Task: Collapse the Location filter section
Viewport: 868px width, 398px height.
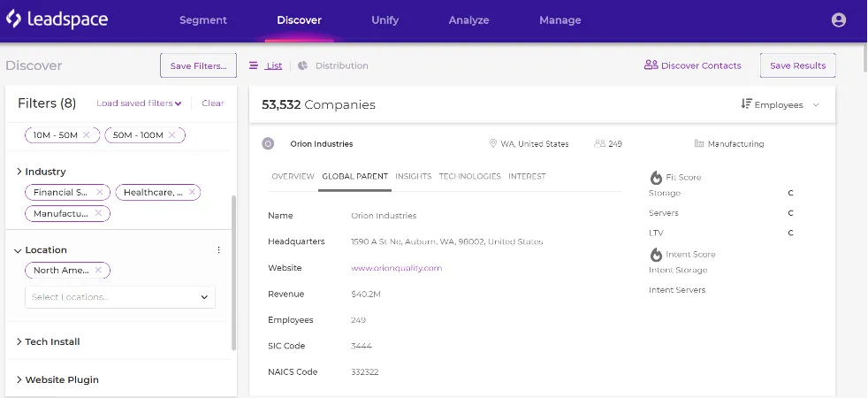Action: pyautogui.click(x=18, y=250)
